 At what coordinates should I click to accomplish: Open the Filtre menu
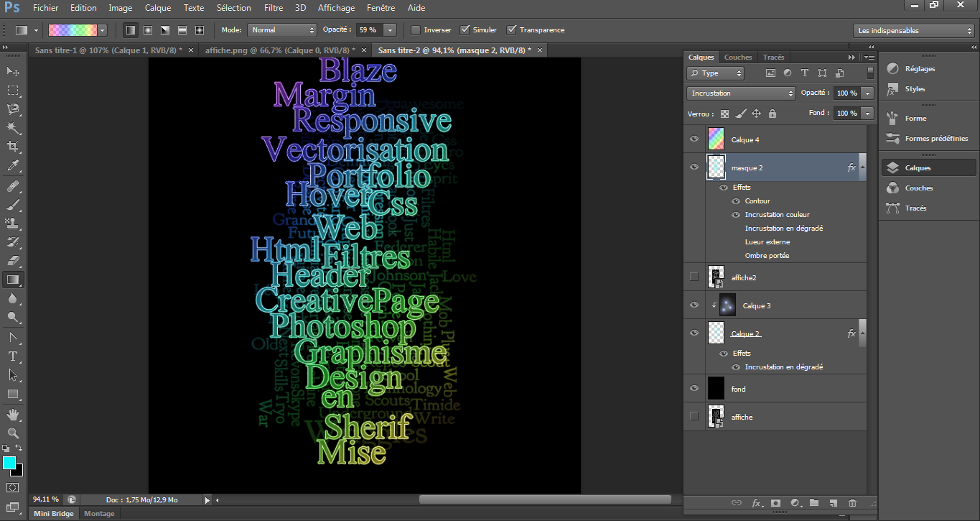pyautogui.click(x=273, y=8)
